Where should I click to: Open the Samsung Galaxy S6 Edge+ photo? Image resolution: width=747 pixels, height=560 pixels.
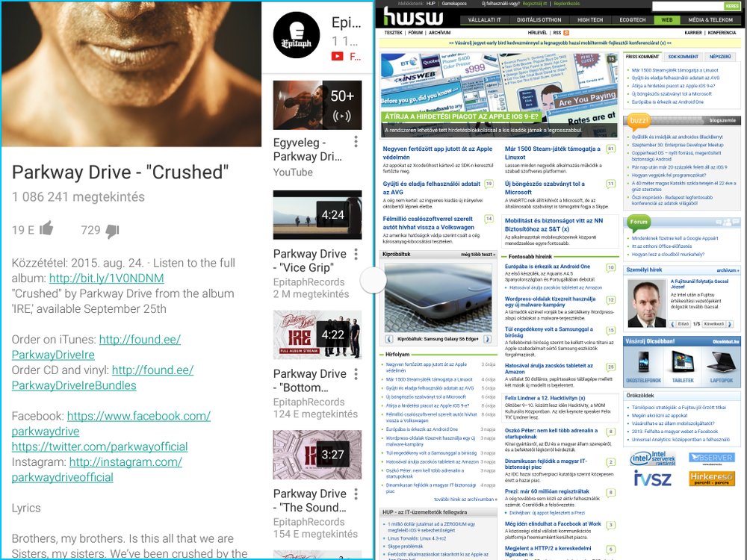tap(438, 298)
